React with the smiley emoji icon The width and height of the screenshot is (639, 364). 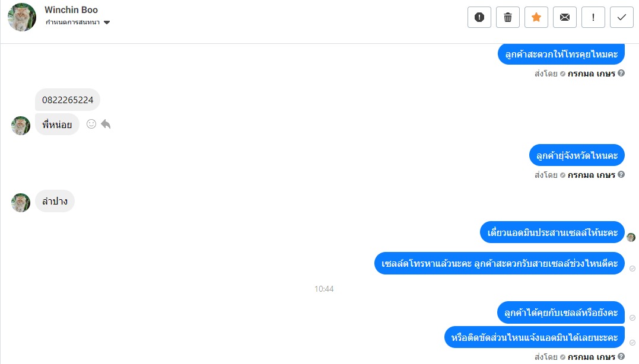[x=91, y=124]
